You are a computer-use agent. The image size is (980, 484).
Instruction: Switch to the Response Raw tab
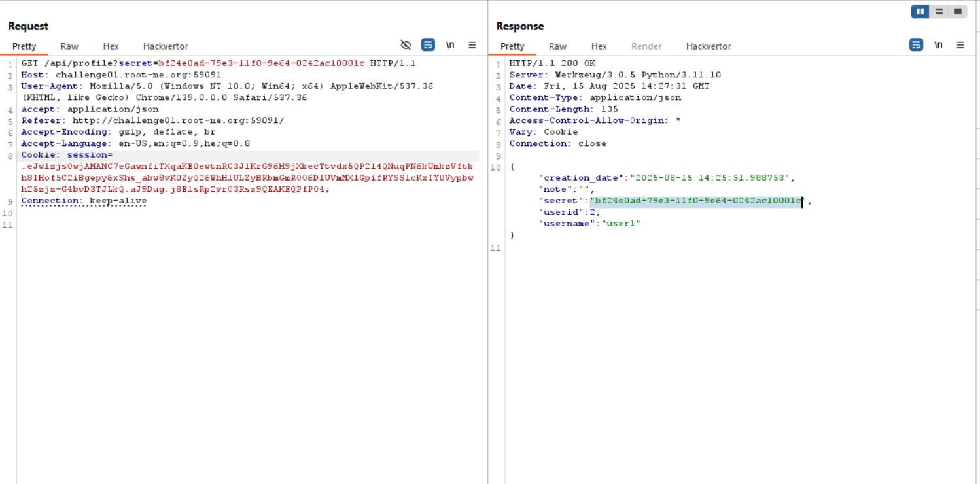[x=557, y=46]
